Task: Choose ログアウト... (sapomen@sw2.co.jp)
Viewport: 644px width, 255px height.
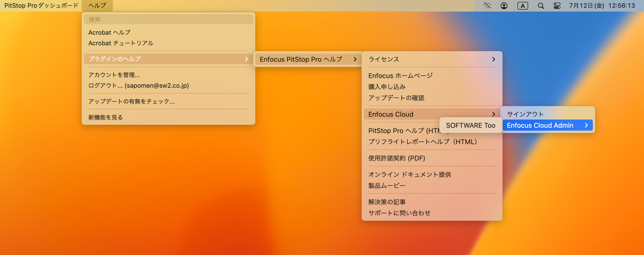Action: pos(168,86)
